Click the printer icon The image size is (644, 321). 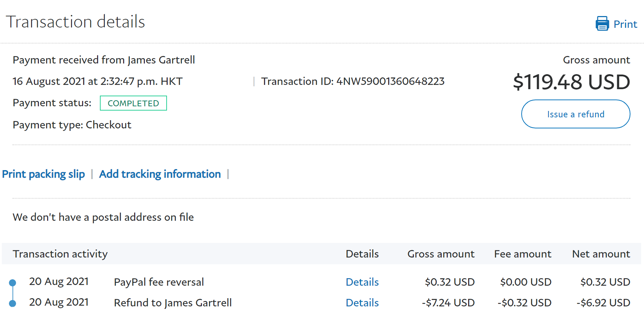coord(602,24)
